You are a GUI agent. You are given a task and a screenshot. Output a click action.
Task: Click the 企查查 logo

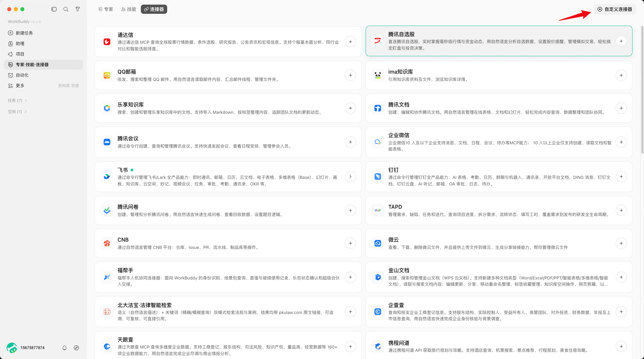click(x=378, y=312)
